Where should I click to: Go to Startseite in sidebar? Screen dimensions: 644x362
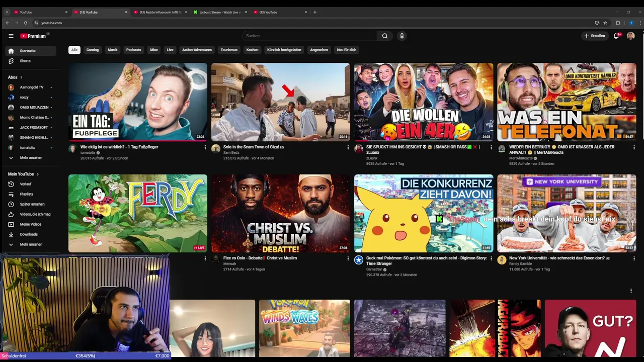30,51
